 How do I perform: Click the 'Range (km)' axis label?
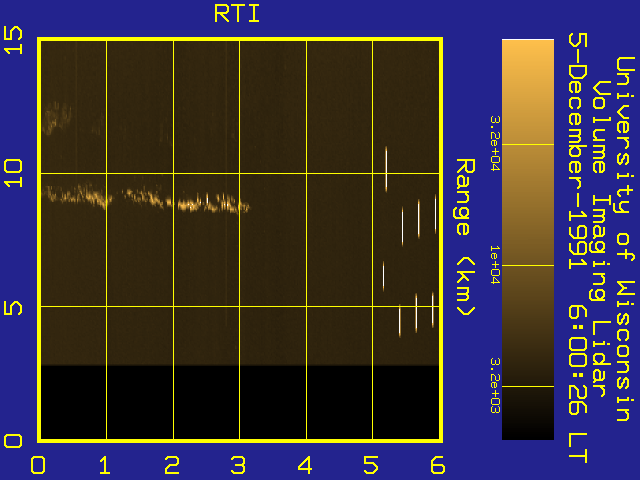point(465,238)
